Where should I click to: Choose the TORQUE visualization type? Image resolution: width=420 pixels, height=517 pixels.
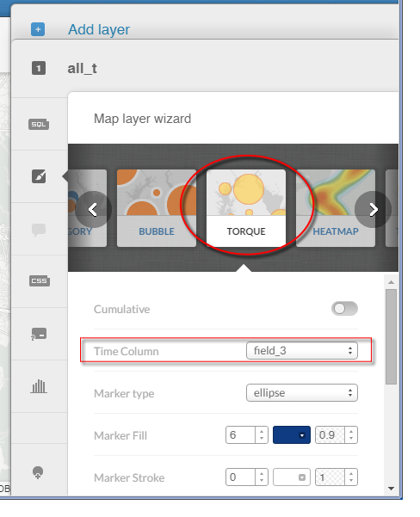(x=246, y=208)
